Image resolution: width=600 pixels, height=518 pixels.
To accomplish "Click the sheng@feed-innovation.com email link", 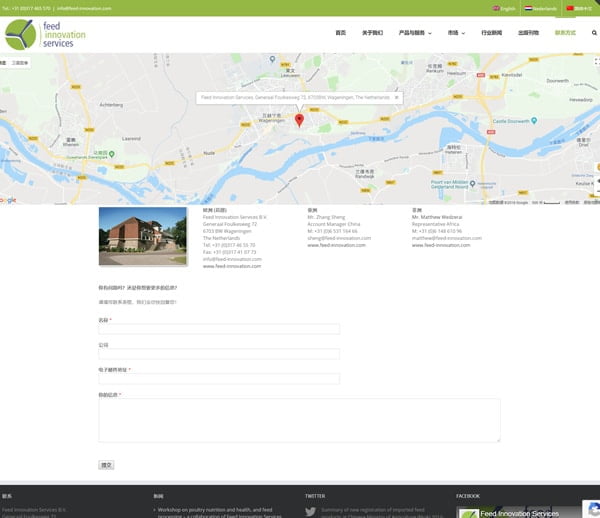I will pos(339,238).
